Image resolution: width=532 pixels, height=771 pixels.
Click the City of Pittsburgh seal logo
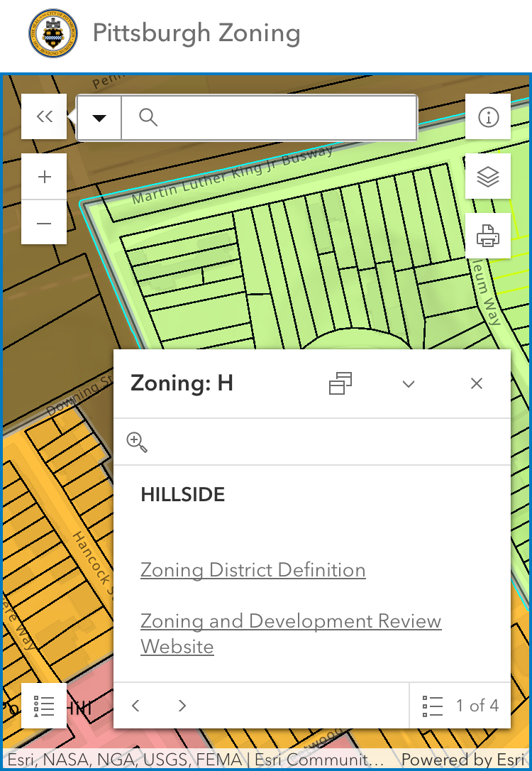click(52, 33)
